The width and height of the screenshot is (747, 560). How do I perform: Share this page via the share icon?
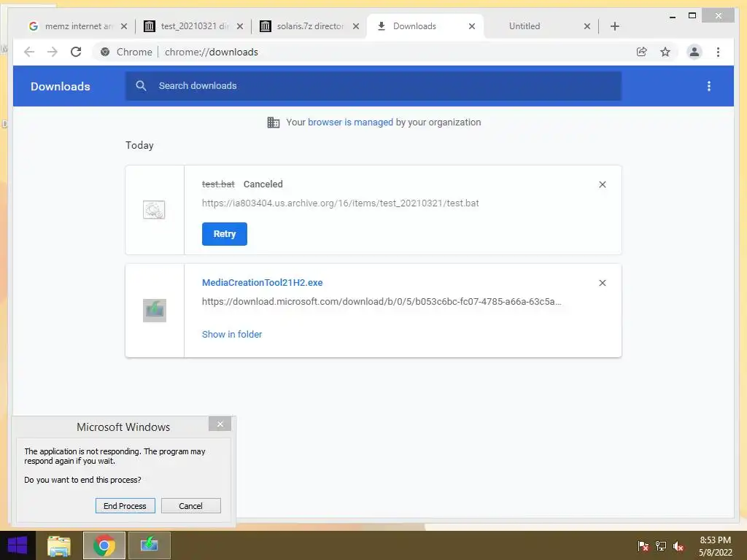[x=642, y=52]
